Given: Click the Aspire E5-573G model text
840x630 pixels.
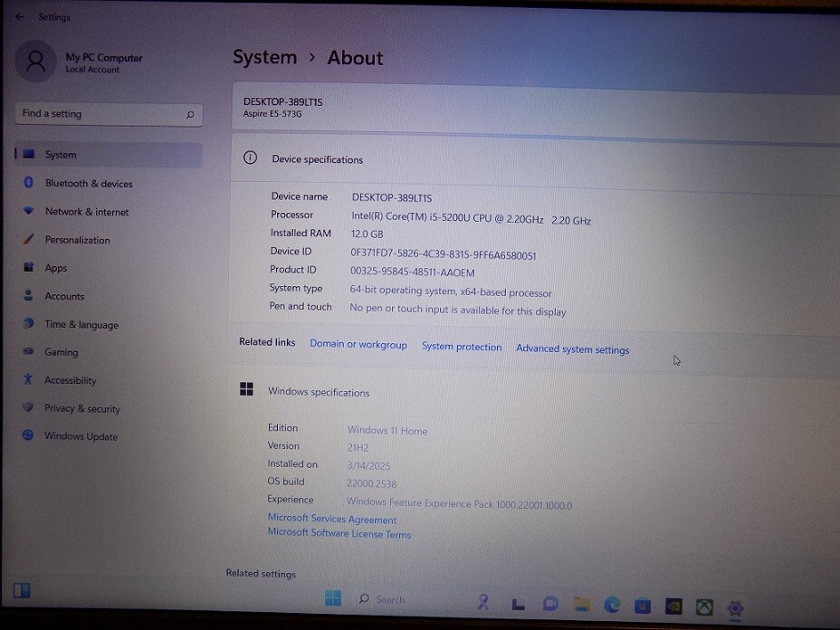Looking at the screenshot, I should (x=272, y=113).
